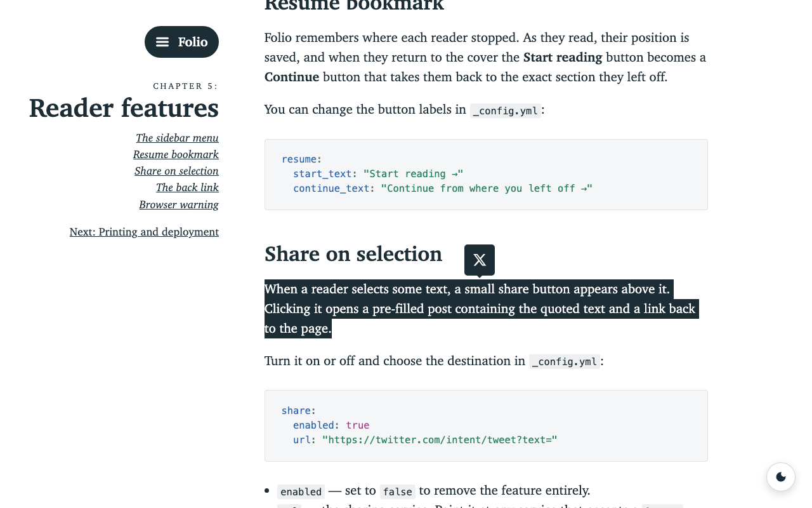Click the 'share:' key in code block

click(299, 410)
